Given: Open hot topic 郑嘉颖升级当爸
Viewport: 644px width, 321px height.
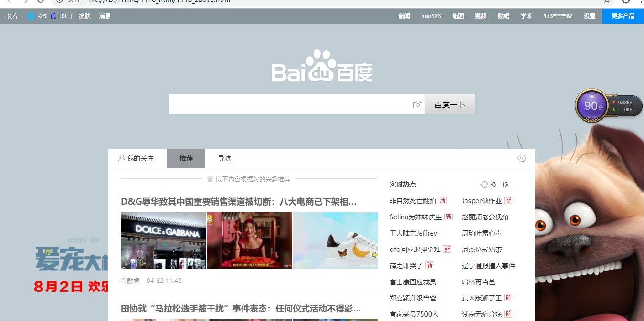Looking at the screenshot, I should [x=413, y=298].
